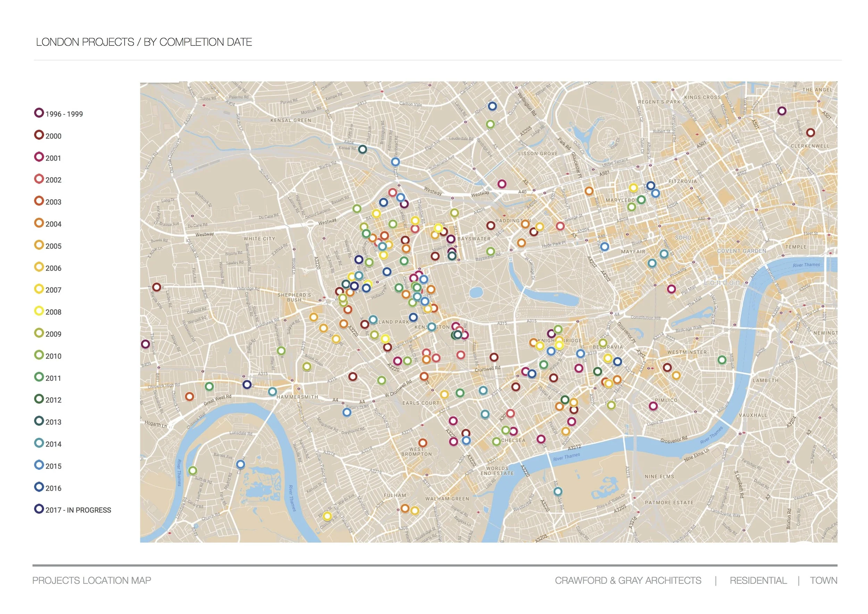
Task: Click the 2012 dark green legend marker
Action: point(39,399)
